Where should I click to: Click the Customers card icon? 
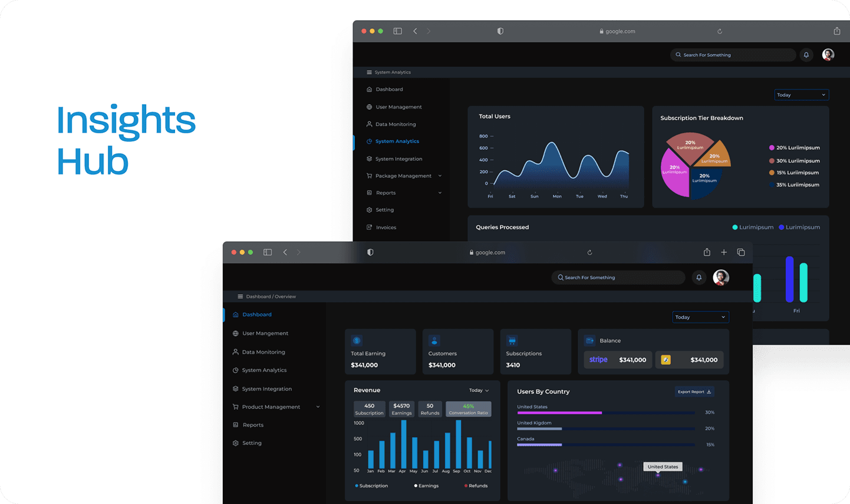[434, 341]
